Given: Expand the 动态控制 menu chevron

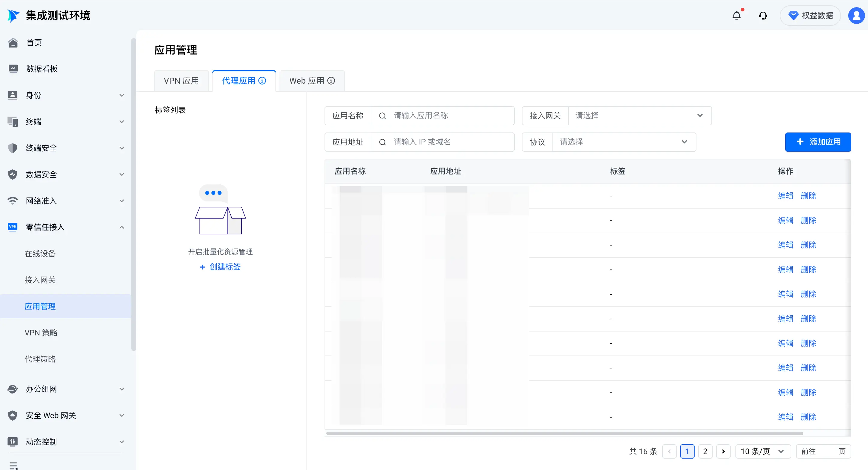Looking at the screenshot, I should click(122, 442).
